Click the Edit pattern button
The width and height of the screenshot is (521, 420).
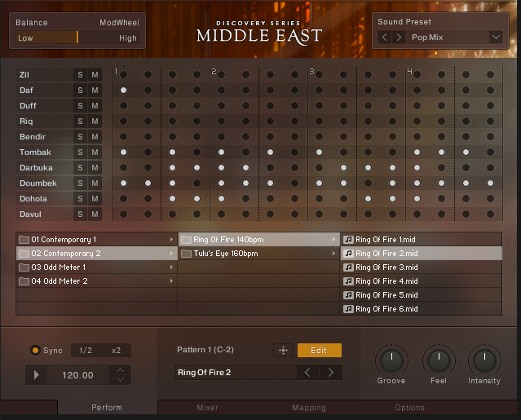tap(320, 350)
